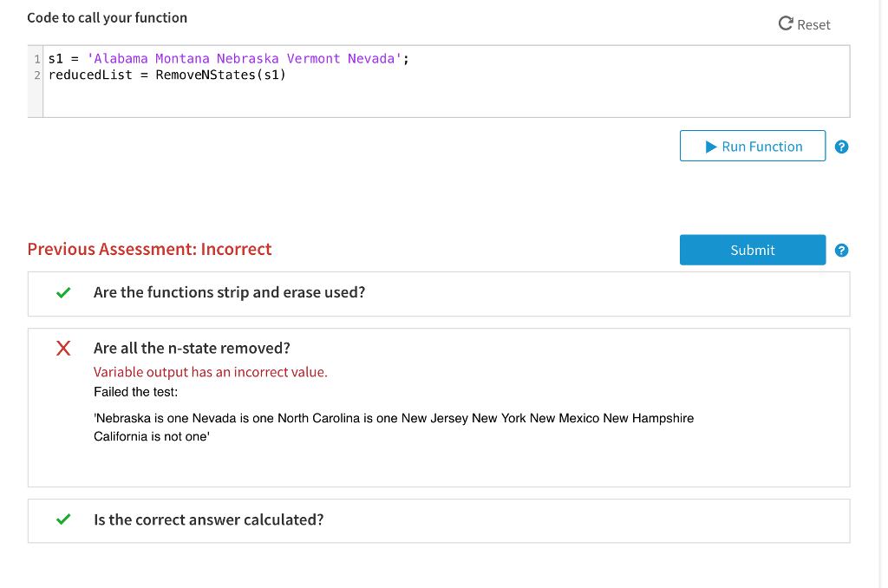Click the play triangle on Run Function
This screenshot has height=588, width=888.
711,147
